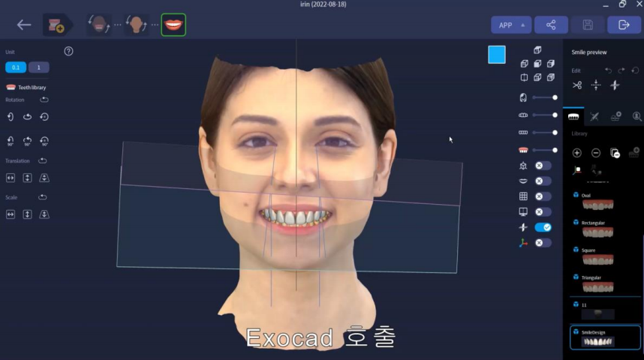Click the scissors cut tool
The height and width of the screenshot is (360, 644).
(x=577, y=85)
